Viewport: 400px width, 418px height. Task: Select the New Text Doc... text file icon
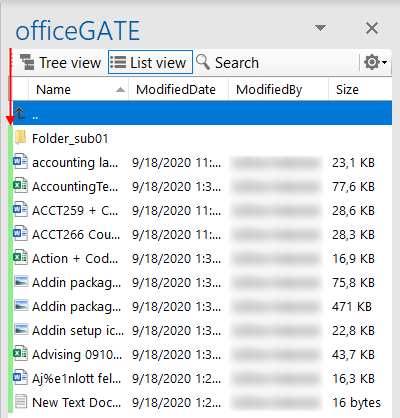(x=21, y=402)
